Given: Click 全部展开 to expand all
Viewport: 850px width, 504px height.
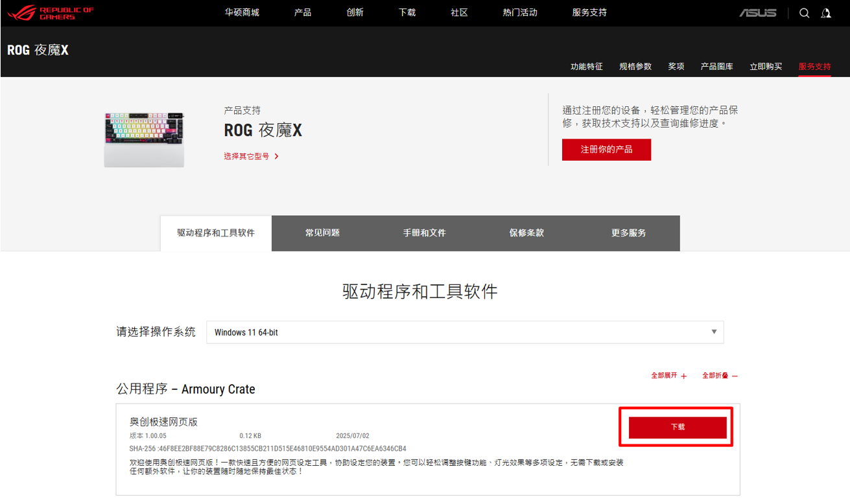Looking at the screenshot, I should pyautogui.click(x=664, y=376).
